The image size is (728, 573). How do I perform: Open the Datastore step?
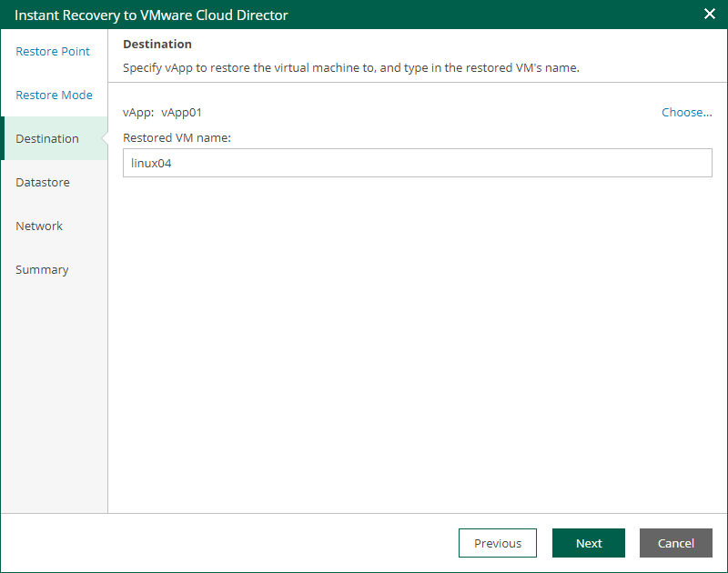coord(43,182)
